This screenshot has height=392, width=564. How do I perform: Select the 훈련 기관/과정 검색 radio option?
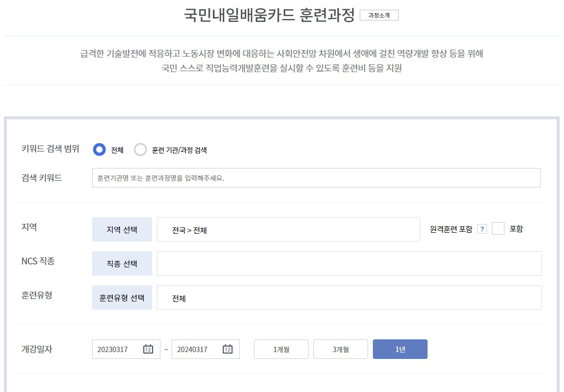(140, 149)
